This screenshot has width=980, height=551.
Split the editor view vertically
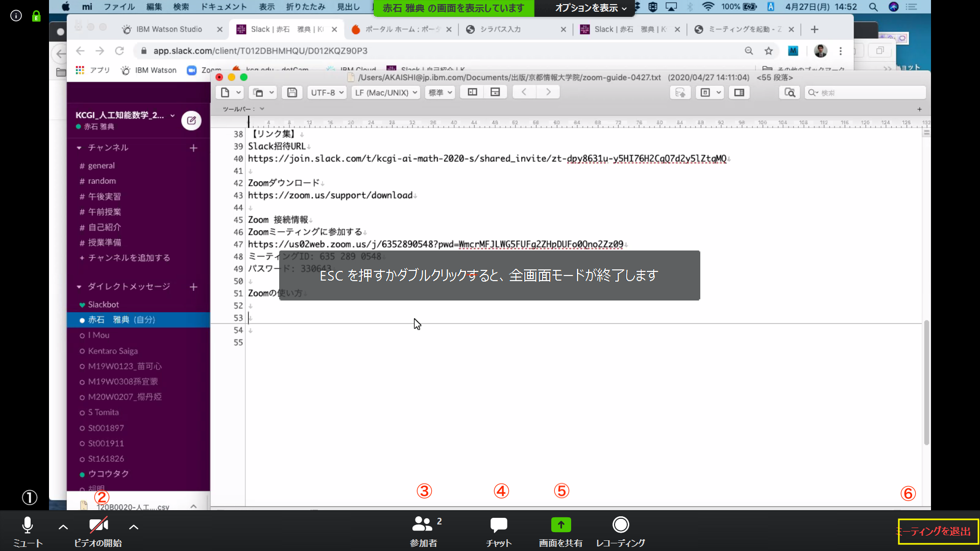(x=473, y=92)
